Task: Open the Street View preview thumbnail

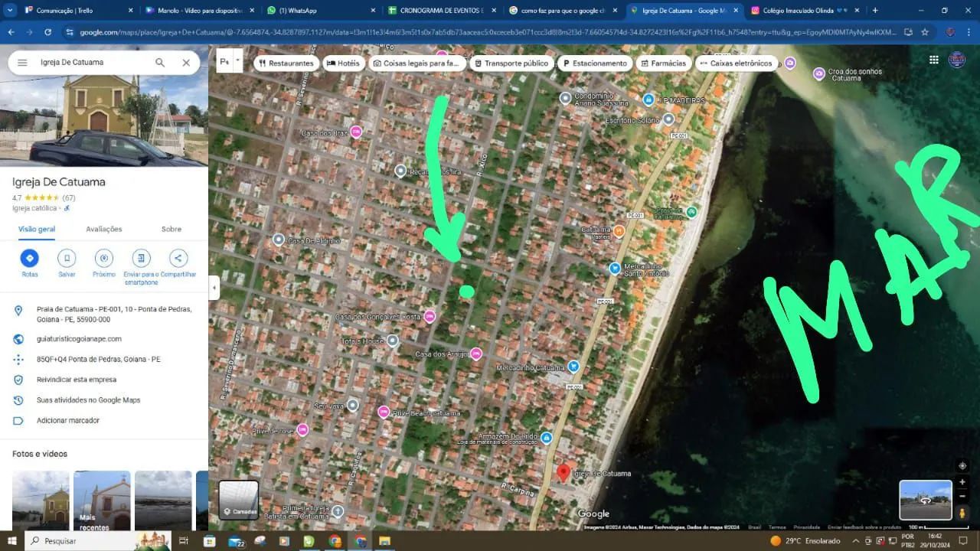Action: pos(926,500)
